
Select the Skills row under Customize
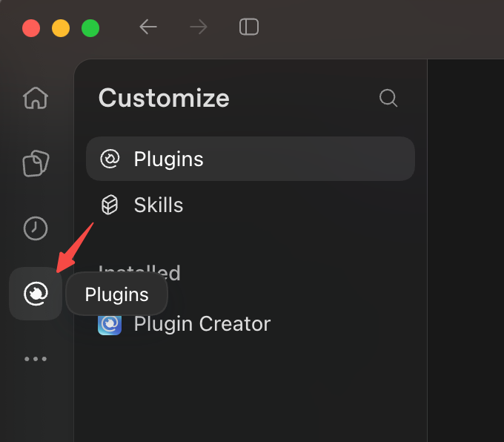pos(251,205)
